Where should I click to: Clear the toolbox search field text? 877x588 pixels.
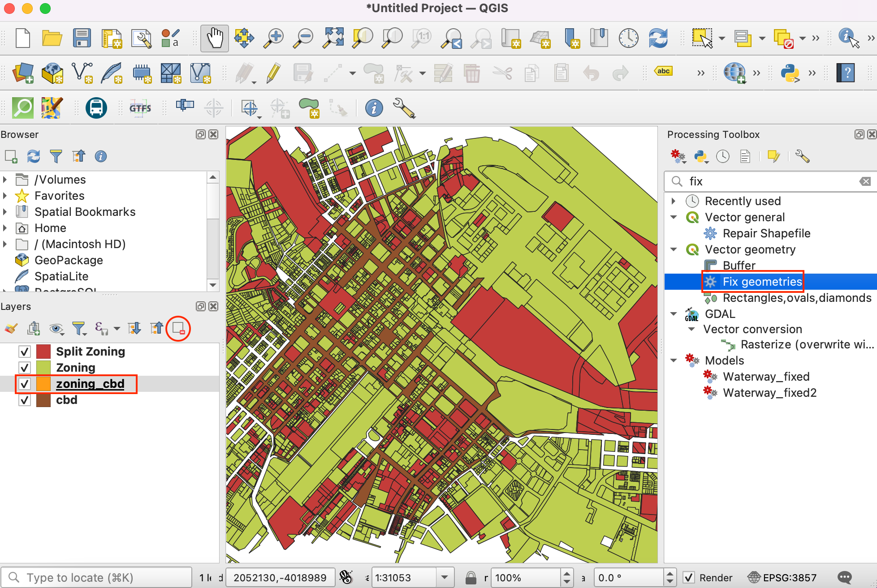coord(865,181)
